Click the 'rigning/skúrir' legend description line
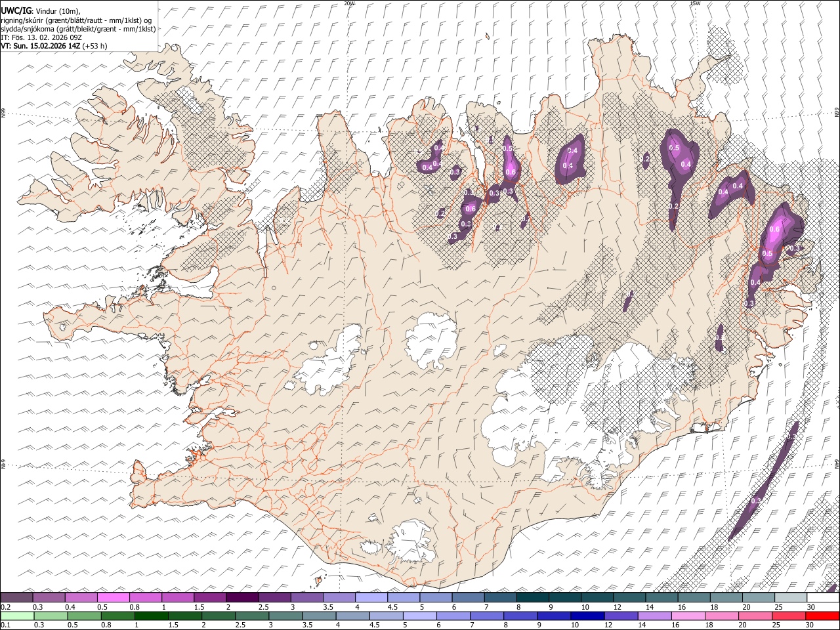The width and height of the screenshot is (840, 630). tap(76, 20)
